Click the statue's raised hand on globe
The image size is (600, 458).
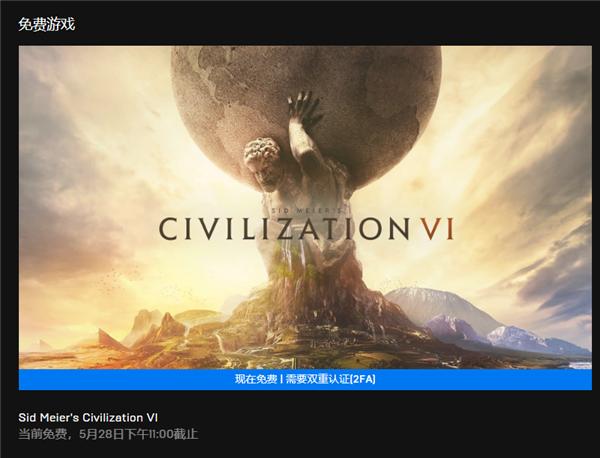304,109
